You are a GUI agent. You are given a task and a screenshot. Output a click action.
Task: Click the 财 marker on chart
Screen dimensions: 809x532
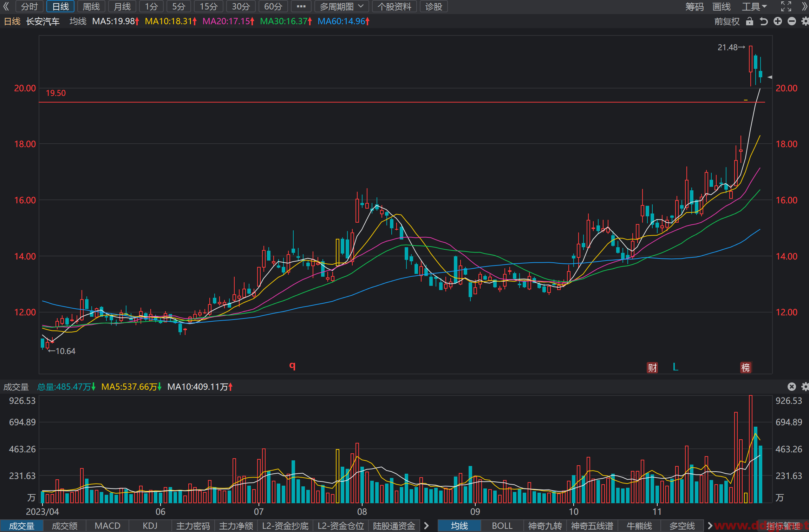[652, 368]
